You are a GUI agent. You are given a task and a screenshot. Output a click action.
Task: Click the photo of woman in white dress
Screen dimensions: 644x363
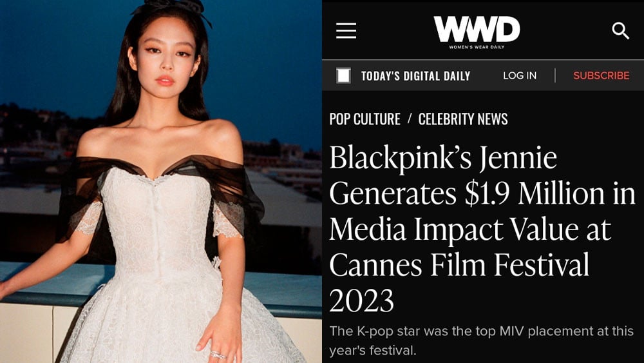coord(160,181)
